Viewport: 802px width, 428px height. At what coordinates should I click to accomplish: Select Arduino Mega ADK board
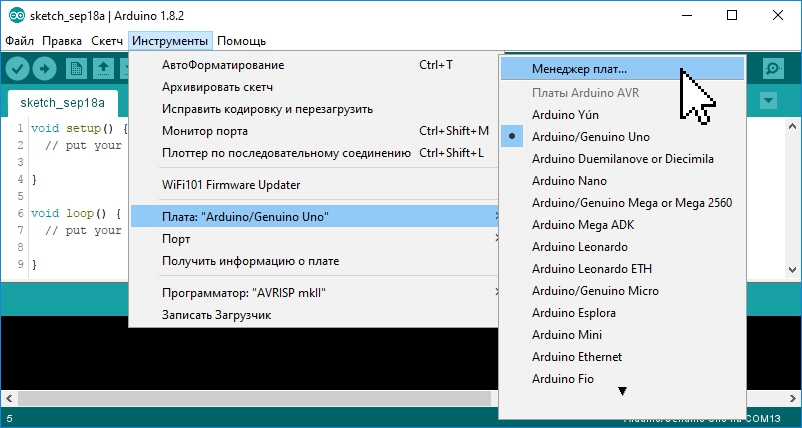click(x=622, y=224)
